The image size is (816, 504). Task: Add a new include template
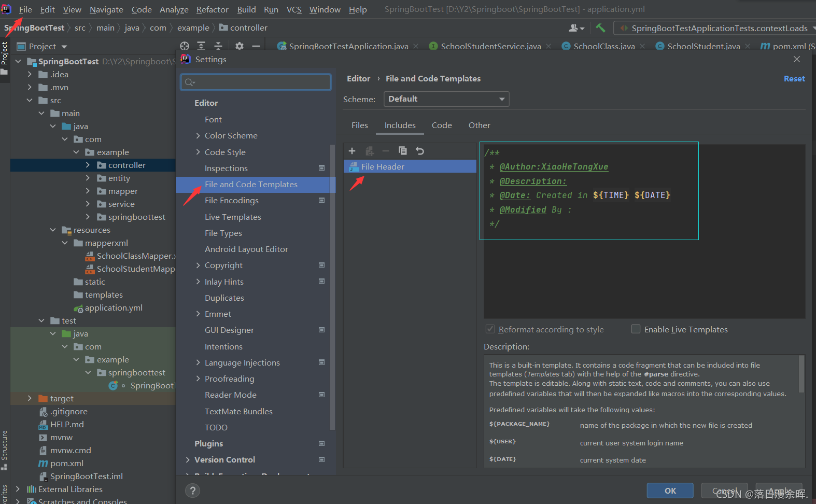pos(352,151)
